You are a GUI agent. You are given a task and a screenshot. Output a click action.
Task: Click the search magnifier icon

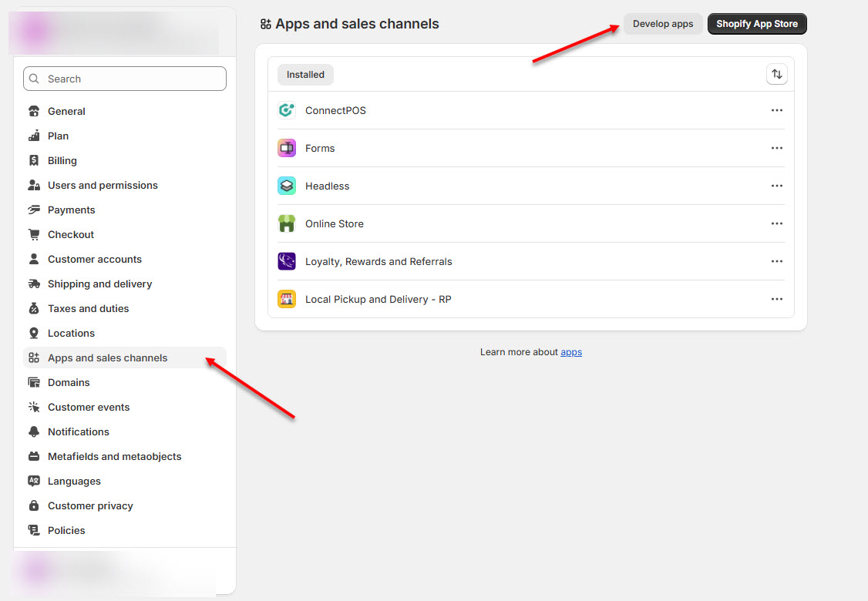pos(35,79)
